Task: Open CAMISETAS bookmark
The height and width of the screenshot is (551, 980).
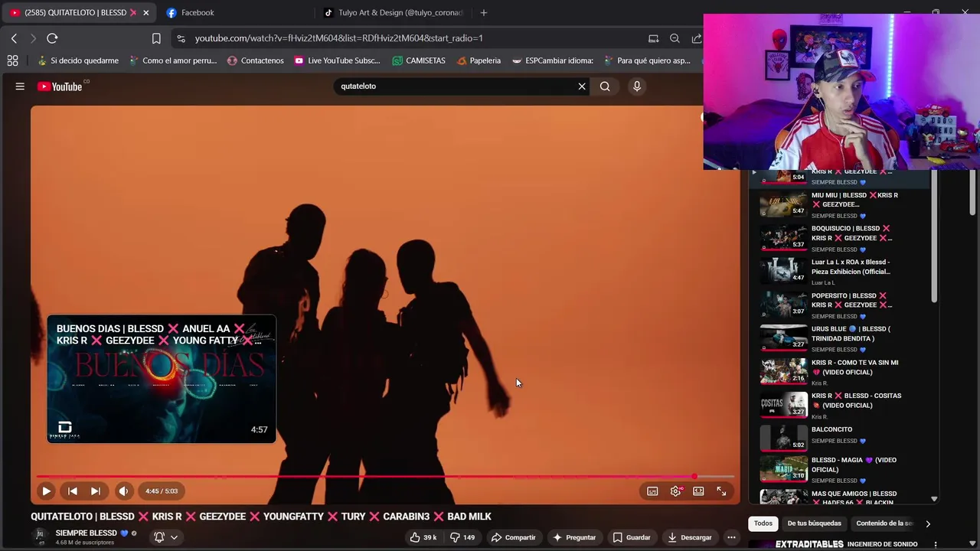Action: tap(419, 60)
